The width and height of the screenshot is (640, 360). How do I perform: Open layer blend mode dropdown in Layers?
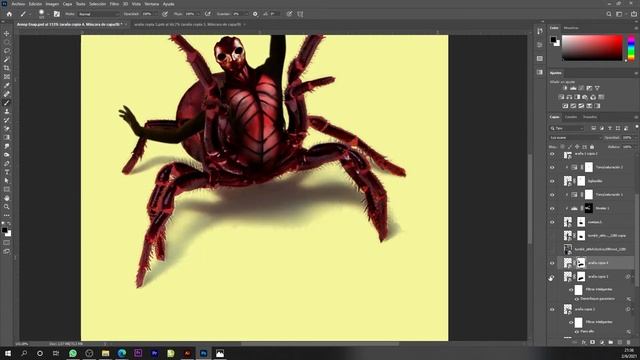coord(575,138)
